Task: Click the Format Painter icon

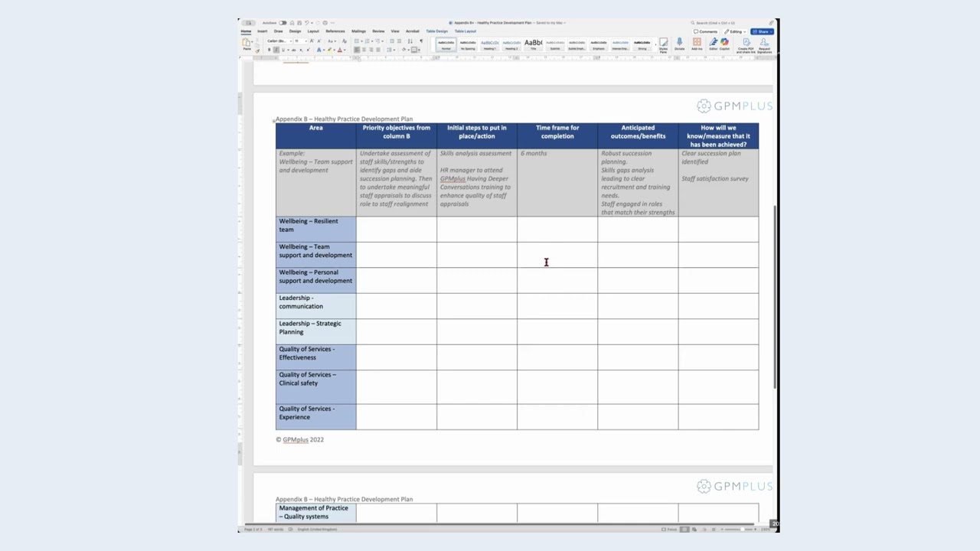Action: tap(257, 51)
